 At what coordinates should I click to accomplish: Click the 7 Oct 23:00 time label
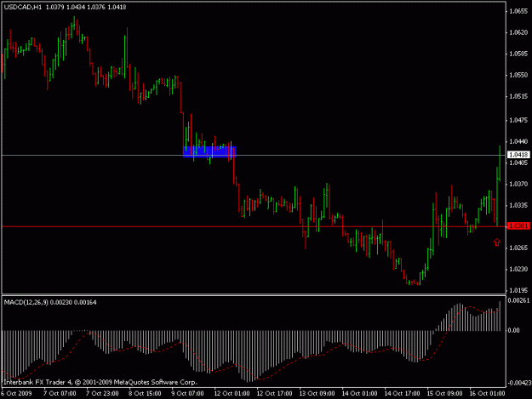click(x=102, y=394)
